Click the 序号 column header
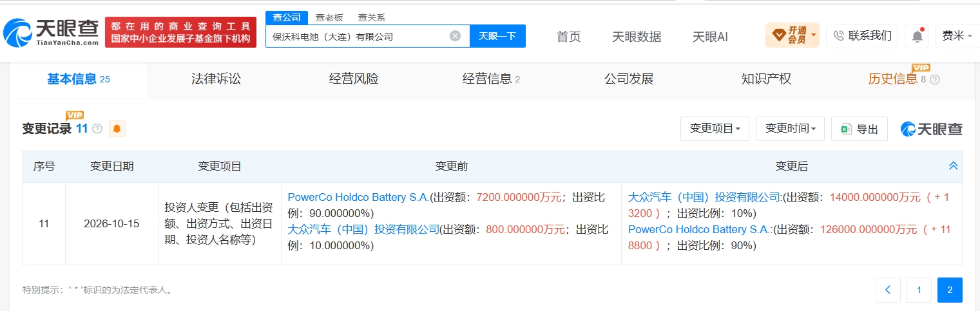The width and height of the screenshot is (980, 311). click(44, 166)
